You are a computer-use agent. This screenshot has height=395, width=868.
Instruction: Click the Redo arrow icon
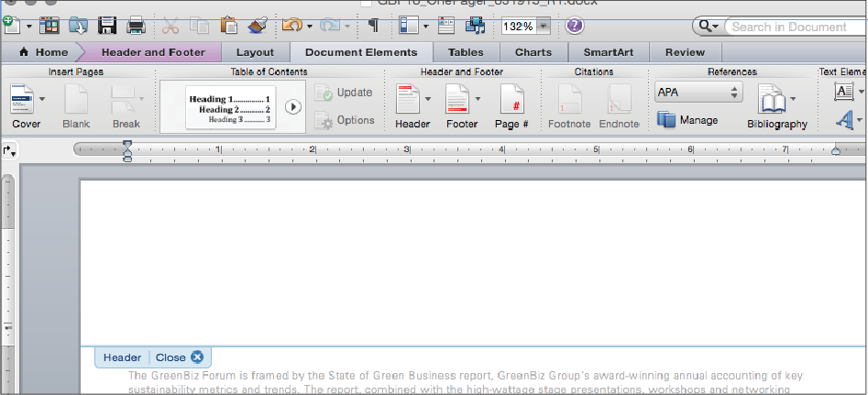(x=331, y=26)
